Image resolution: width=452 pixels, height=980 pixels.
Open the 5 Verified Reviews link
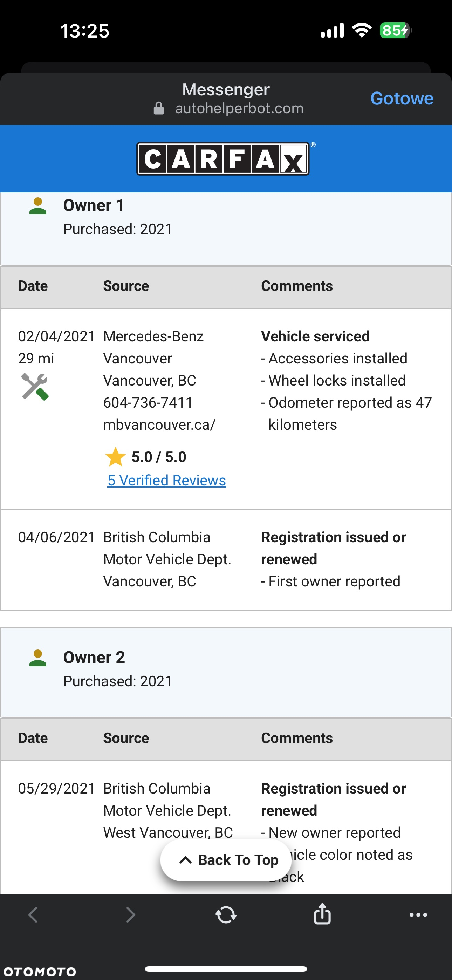tap(167, 481)
